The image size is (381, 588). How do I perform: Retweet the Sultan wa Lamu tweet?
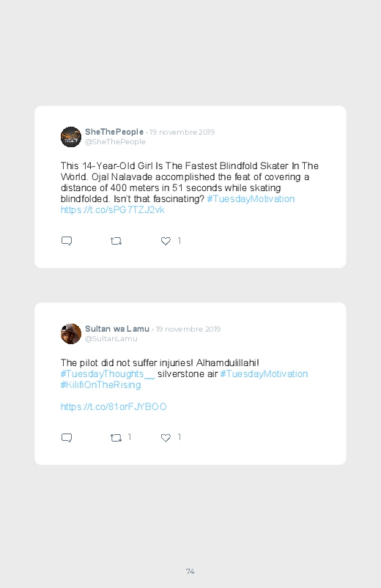point(116,438)
